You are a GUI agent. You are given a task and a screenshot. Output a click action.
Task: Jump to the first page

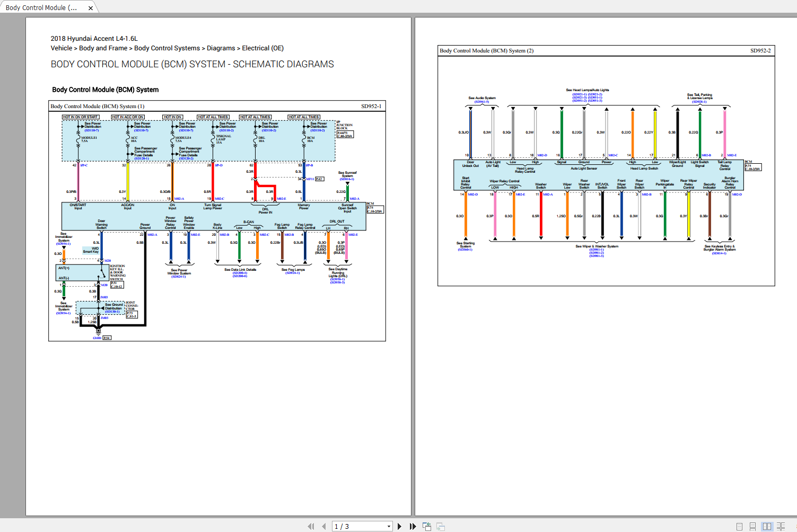pos(311,526)
